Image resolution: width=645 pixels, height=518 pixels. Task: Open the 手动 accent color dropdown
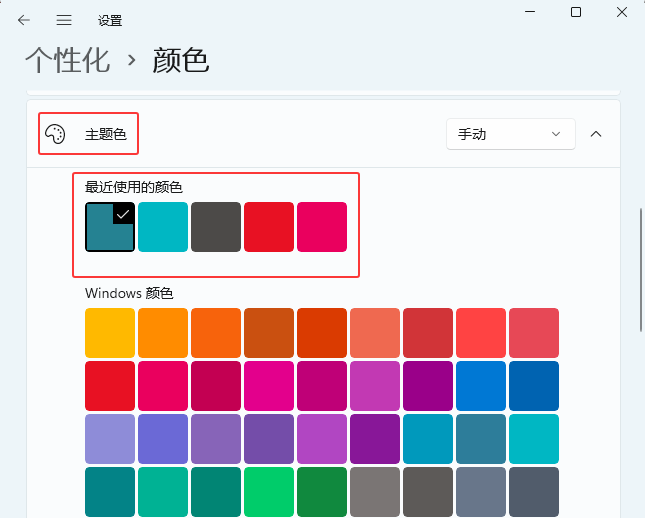tap(510, 134)
